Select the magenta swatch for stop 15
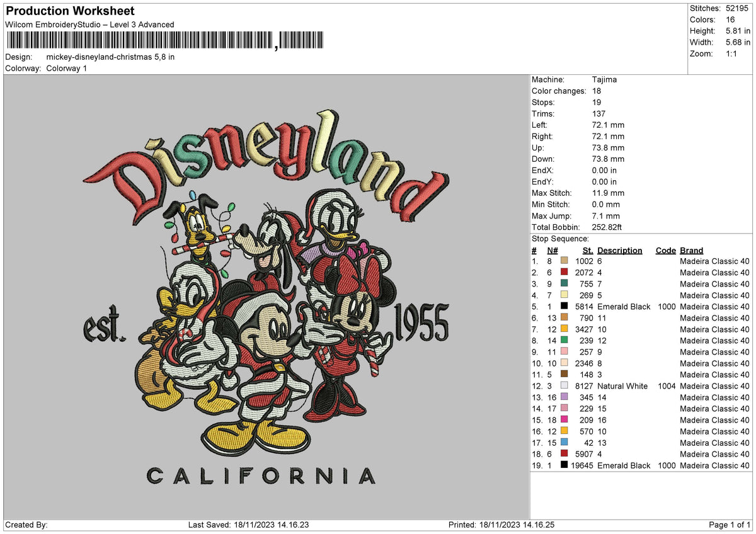The height and width of the screenshot is (534, 756). tap(564, 419)
